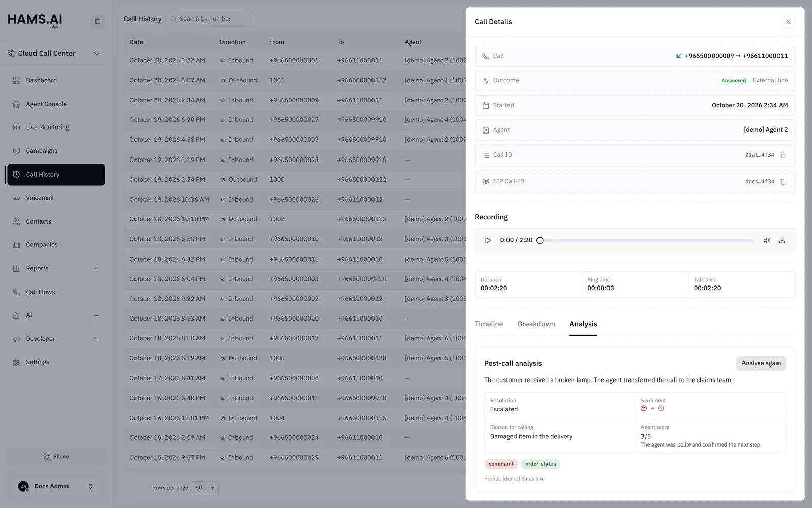Open the Contacts page
Image resolution: width=812 pixels, height=508 pixels.
pyautogui.click(x=56, y=221)
